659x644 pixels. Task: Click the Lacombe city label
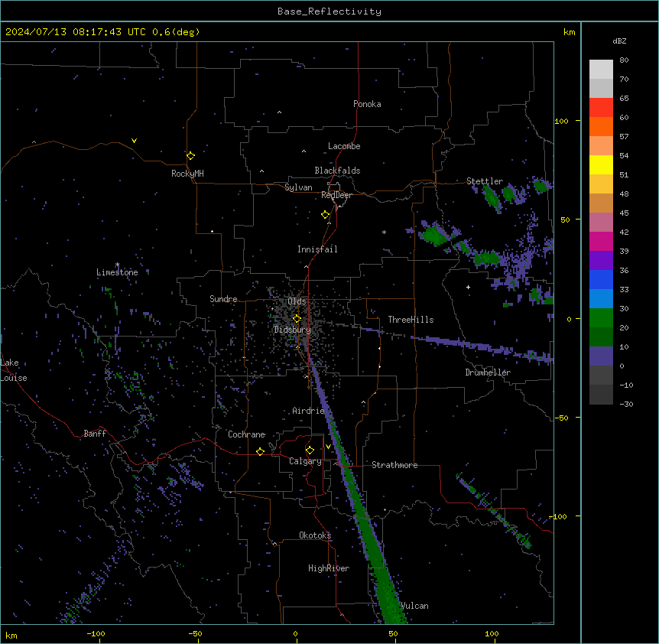344,146
